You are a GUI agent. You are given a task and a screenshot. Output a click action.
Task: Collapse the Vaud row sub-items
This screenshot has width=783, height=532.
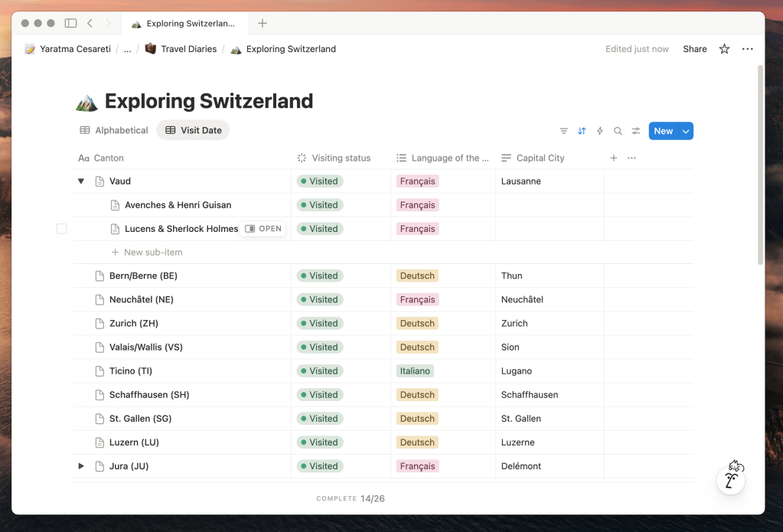[81, 181]
